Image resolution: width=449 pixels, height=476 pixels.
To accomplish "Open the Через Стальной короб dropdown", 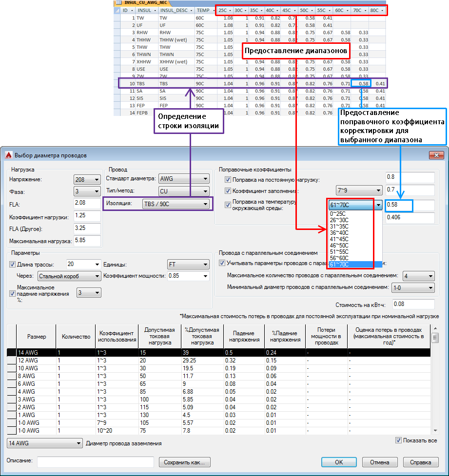I will (69, 276).
